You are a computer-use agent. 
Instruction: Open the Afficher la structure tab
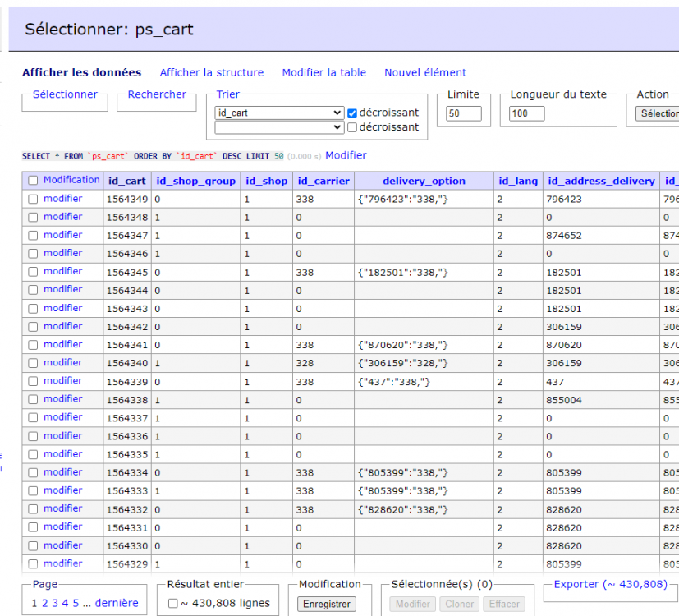click(x=211, y=72)
